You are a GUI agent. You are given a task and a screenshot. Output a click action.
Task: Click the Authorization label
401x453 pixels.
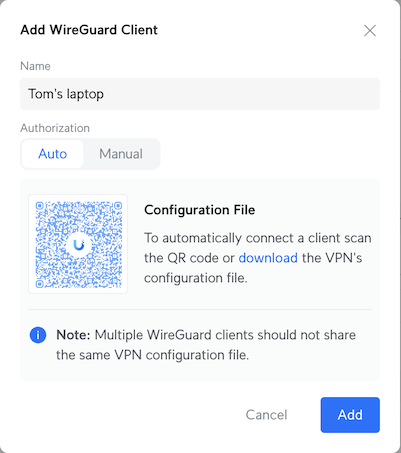[55, 128]
